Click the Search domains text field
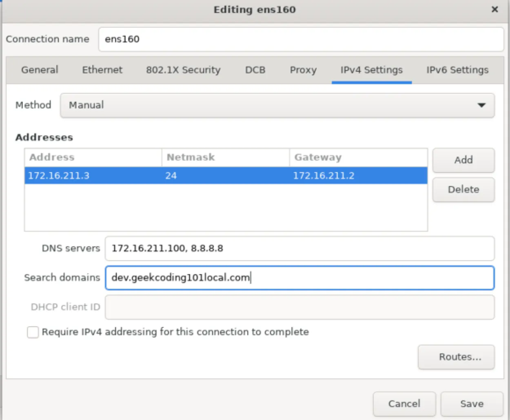Viewport: 510px width, 420px height. pyautogui.click(x=300, y=278)
